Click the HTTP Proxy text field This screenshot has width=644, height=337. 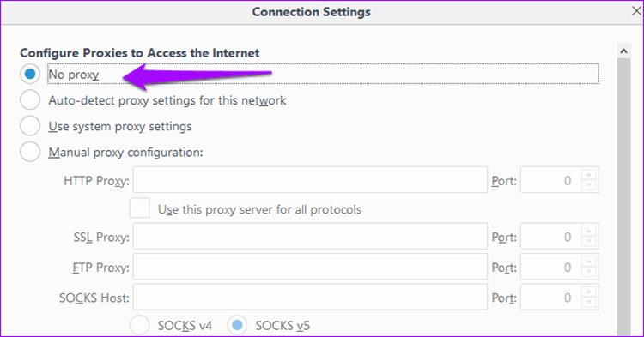310,180
